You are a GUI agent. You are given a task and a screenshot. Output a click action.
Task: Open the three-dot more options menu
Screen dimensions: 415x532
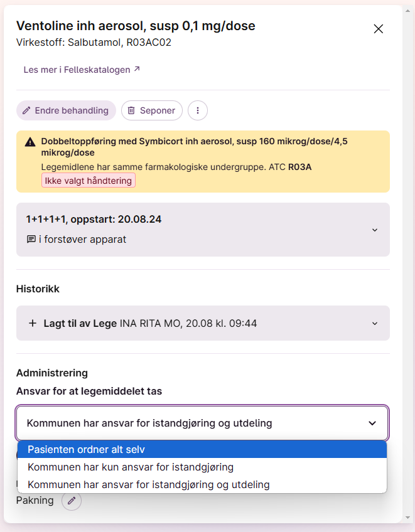pyautogui.click(x=198, y=110)
